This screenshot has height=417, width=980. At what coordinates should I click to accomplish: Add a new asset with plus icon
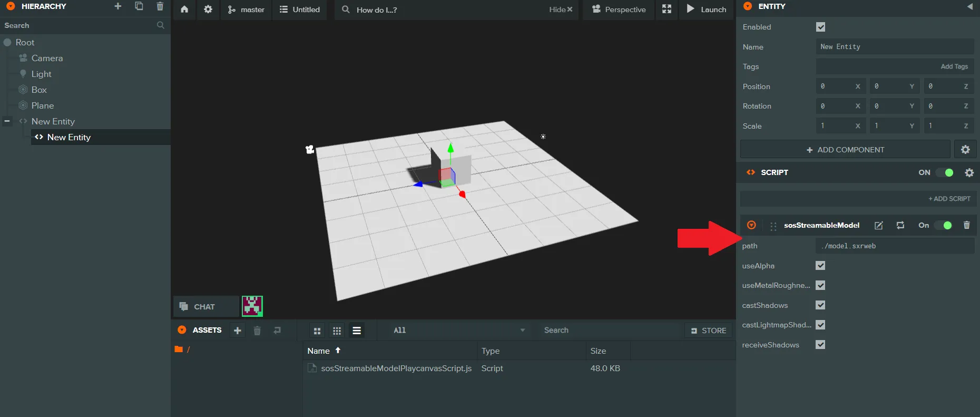[238, 331]
